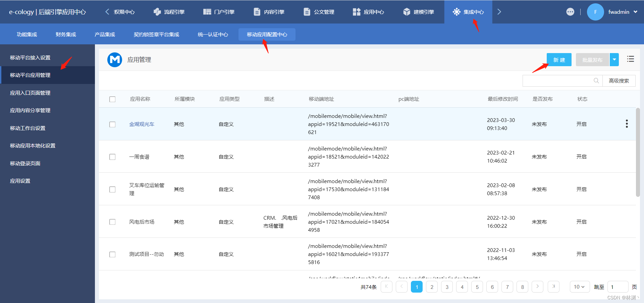Image resolution: width=644 pixels, height=303 pixels.
Task: Click the 应用名称 column header
Action: coord(140,99)
